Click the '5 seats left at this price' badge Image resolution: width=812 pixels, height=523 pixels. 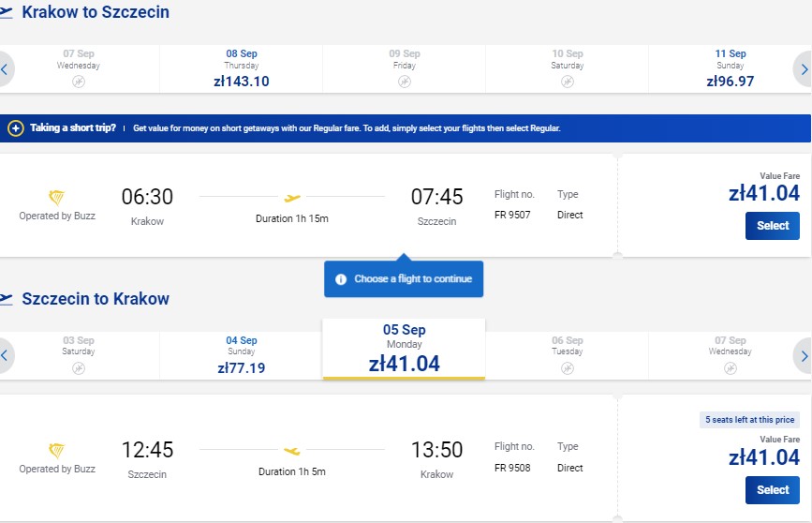[x=749, y=420]
